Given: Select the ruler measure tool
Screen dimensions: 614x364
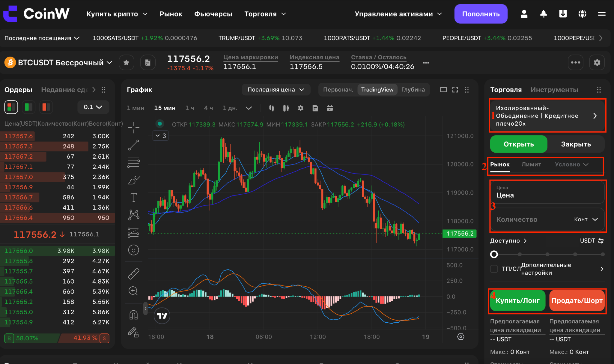Looking at the screenshot, I should click(x=134, y=273).
